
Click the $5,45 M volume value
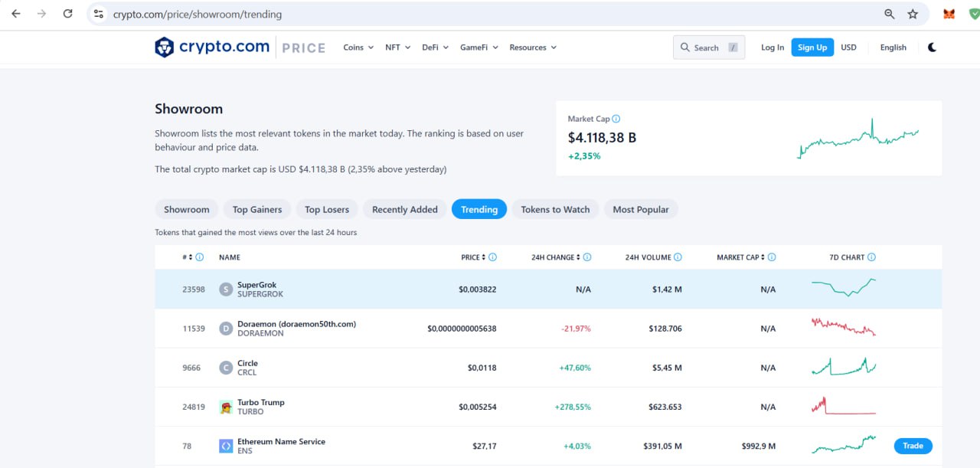[667, 368]
